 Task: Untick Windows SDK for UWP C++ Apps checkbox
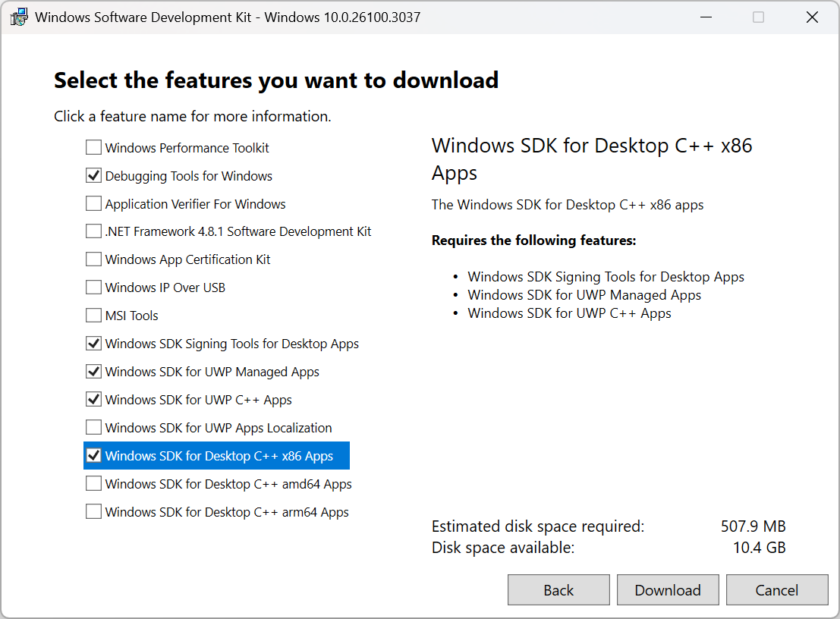pyautogui.click(x=94, y=400)
